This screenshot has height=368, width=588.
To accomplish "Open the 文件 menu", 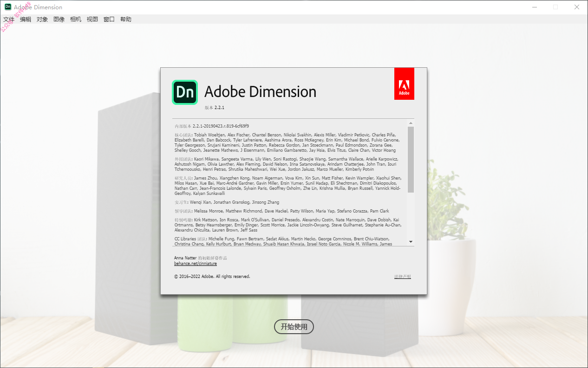I will coord(9,19).
